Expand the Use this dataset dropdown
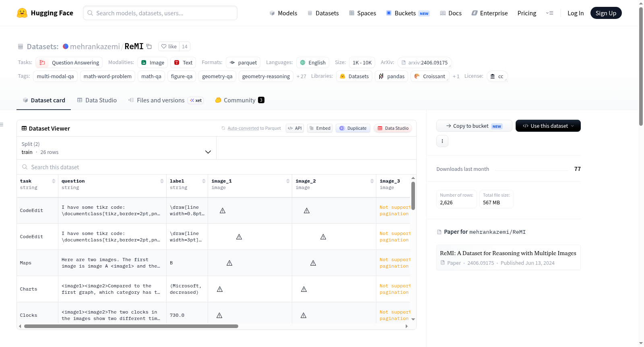The image size is (644, 347). click(548, 126)
